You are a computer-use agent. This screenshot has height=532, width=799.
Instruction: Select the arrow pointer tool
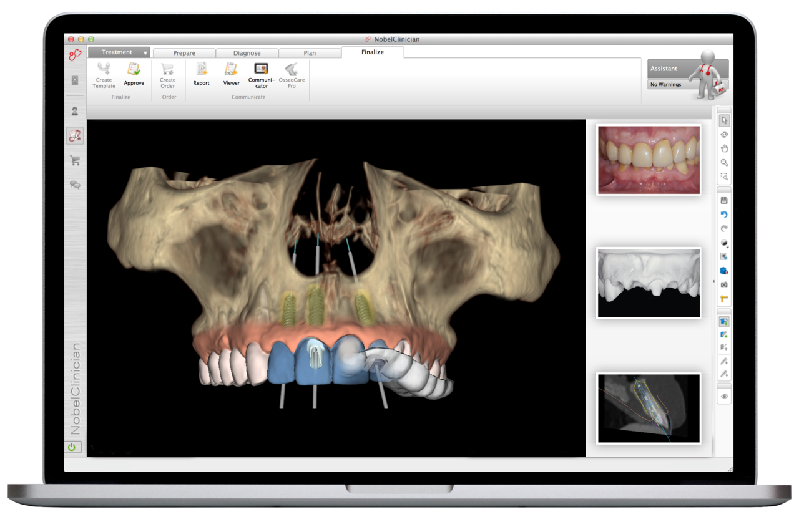click(724, 120)
